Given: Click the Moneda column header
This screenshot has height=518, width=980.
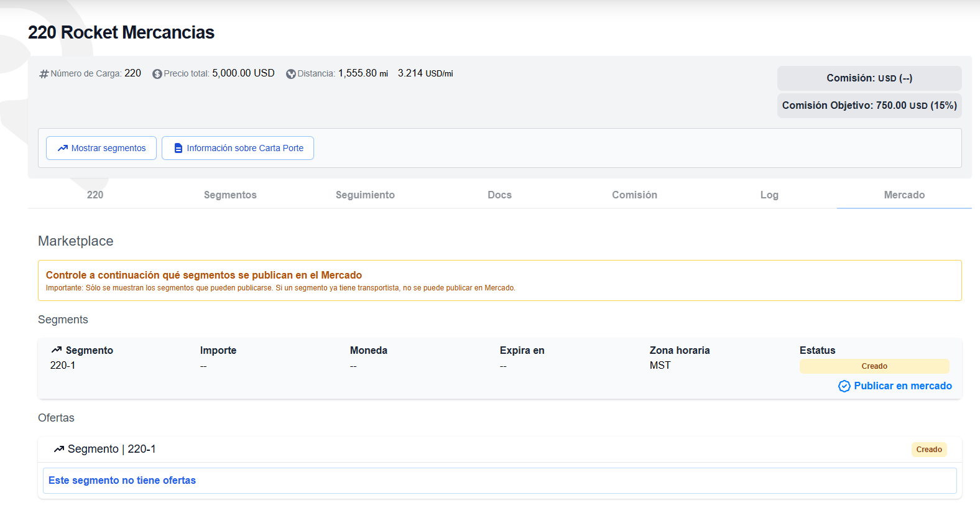Looking at the screenshot, I should [369, 351].
